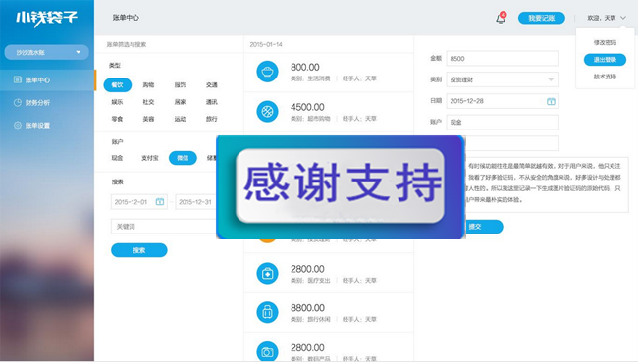Click the 我要记账 button
The width and height of the screenshot is (638, 364).
click(x=542, y=18)
